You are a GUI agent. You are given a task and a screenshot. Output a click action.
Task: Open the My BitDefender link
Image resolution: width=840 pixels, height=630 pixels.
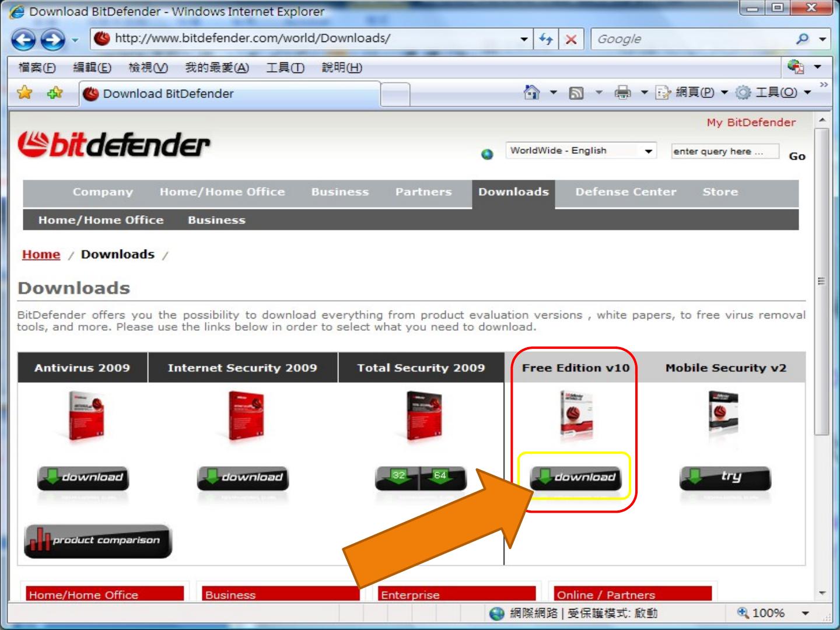pyautogui.click(x=751, y=123)
